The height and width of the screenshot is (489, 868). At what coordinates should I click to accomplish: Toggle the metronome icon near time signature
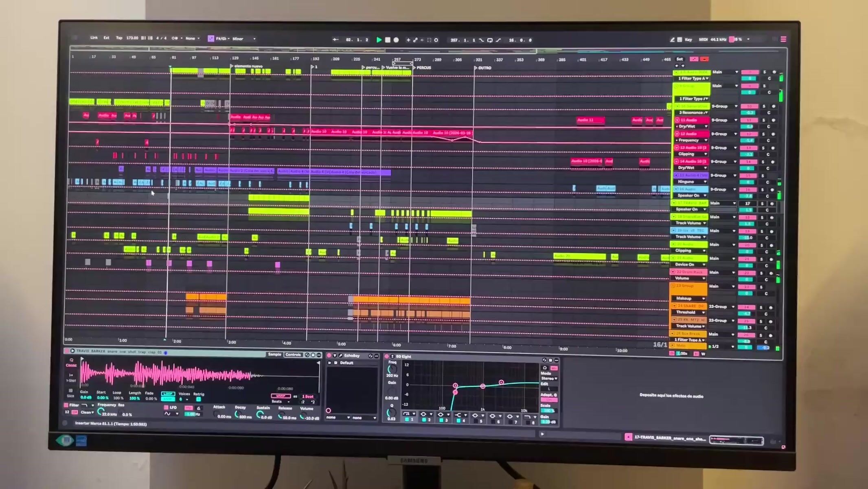pyautogui.click(x=175, y=38)
